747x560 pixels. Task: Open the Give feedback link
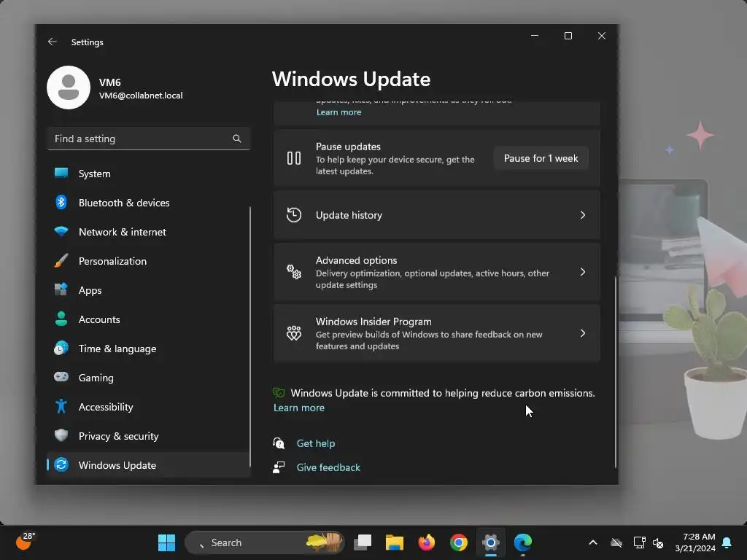tap(328, 467)
